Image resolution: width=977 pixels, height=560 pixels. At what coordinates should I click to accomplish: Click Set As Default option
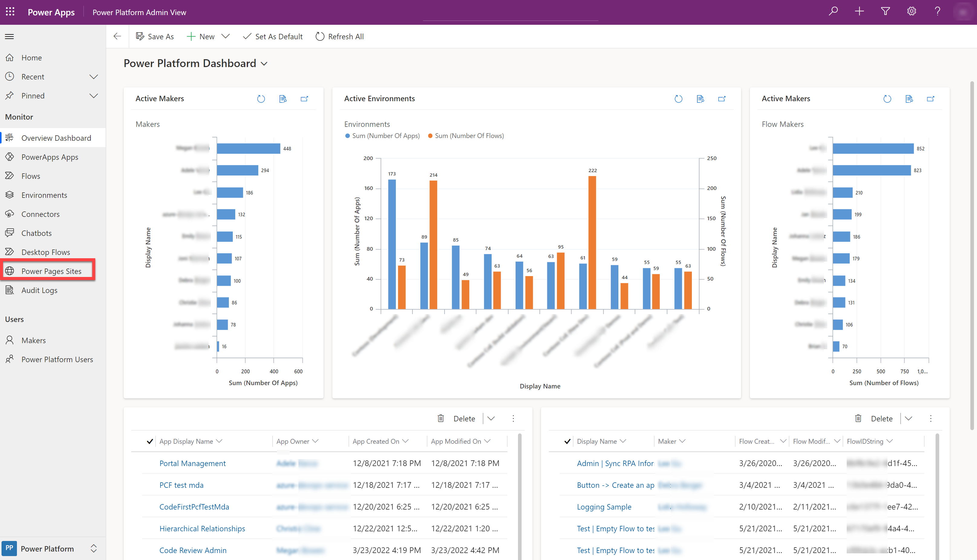pos(273,36)
